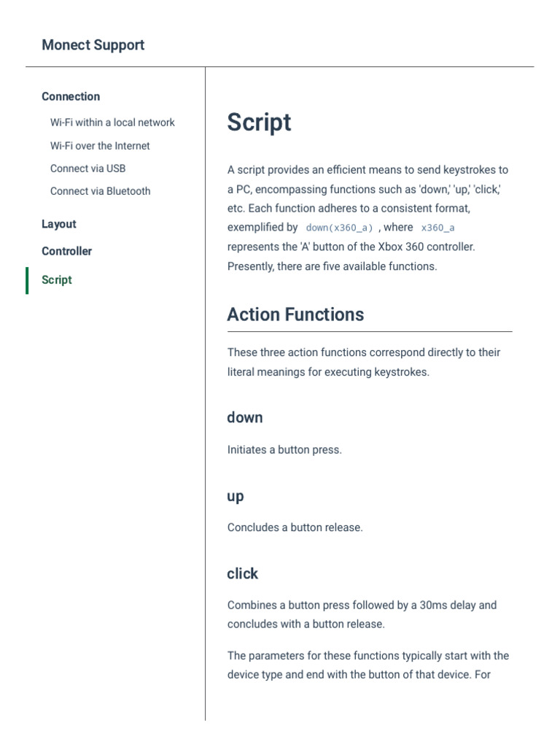Select the active Script sidebar item
The height and width of the screenshot is (747, 560).
pyautogui.click(x=57, y=280)
